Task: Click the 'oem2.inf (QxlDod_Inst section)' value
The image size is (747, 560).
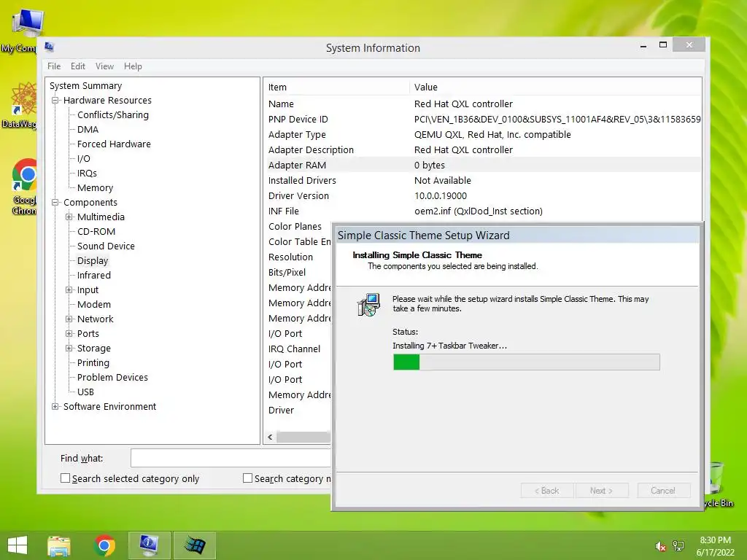Action: pos(479,211)
